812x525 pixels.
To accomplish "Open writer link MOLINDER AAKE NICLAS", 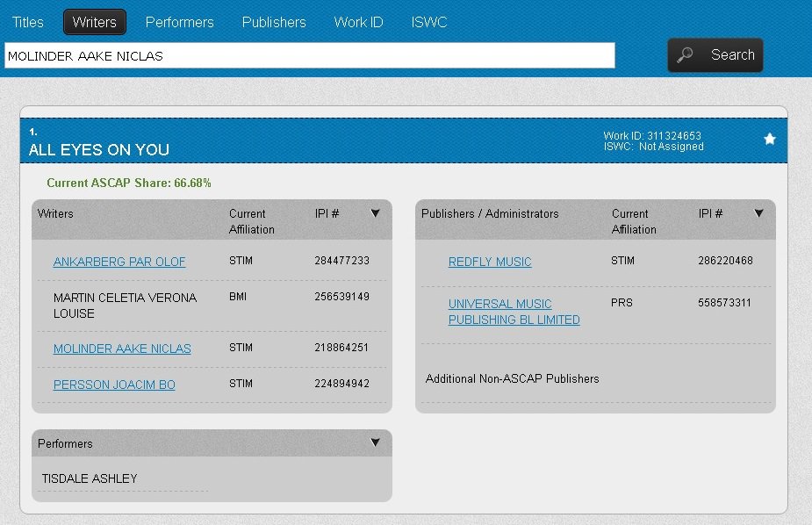I will 122,349.
